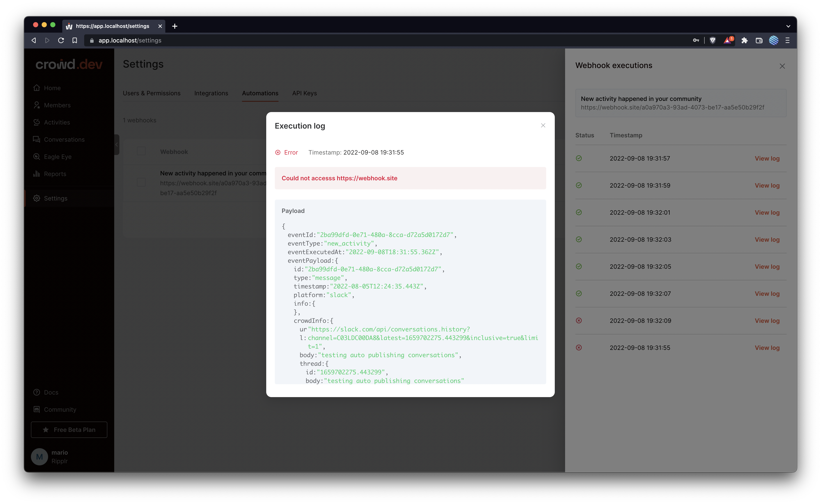Collapse the sidebar with the chevron handle
The image size is (821, 504).
117,145
